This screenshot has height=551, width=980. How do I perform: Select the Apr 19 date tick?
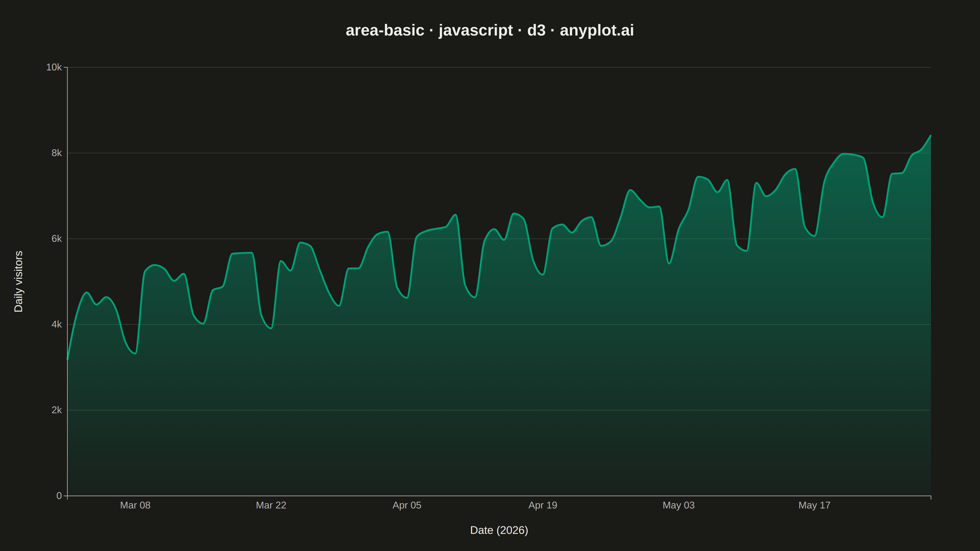542,505
